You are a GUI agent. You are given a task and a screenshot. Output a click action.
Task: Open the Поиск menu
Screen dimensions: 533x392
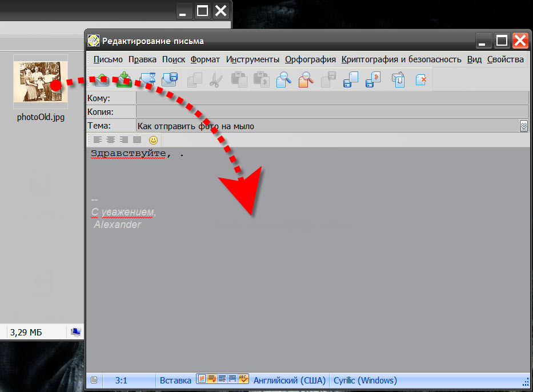pos(174,59)
